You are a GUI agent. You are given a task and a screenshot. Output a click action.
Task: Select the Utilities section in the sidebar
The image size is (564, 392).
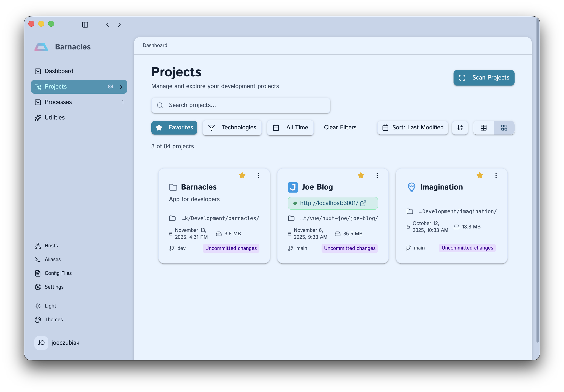[54, 117]
